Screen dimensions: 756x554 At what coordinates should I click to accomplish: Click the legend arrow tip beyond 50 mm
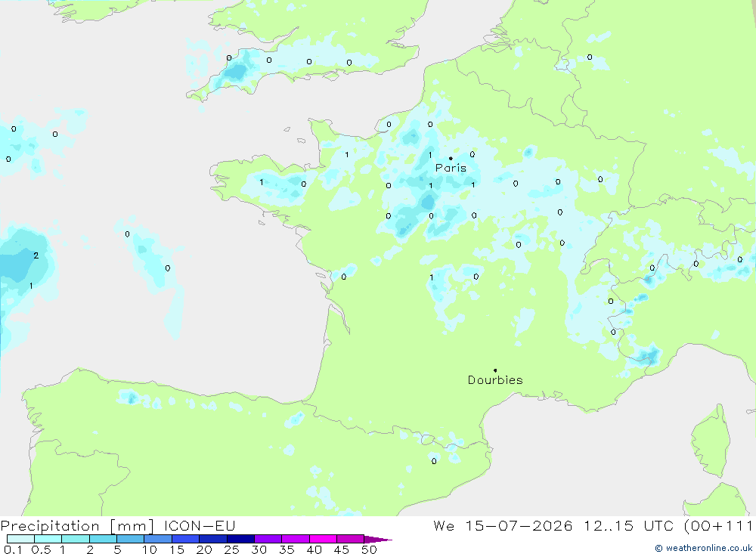tap(379, 539)
